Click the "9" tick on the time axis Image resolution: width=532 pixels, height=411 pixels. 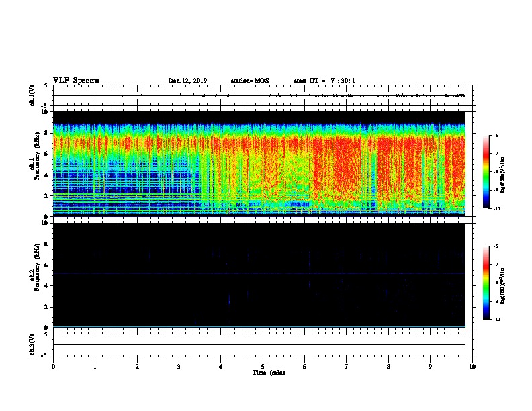(x=430, y=366)
